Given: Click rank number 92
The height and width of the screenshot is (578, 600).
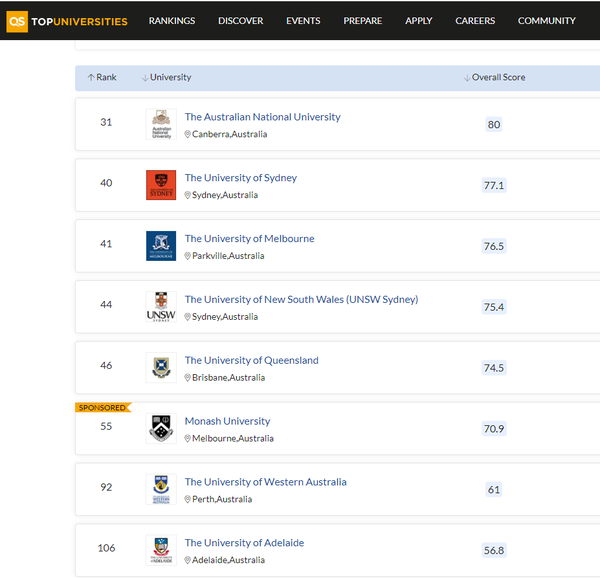Looking at the screenshot, I should (106, 487).
